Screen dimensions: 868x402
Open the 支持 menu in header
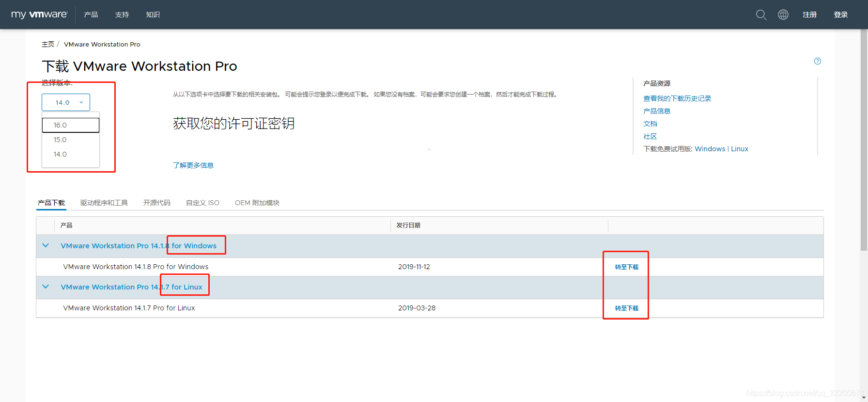(122, 15)
